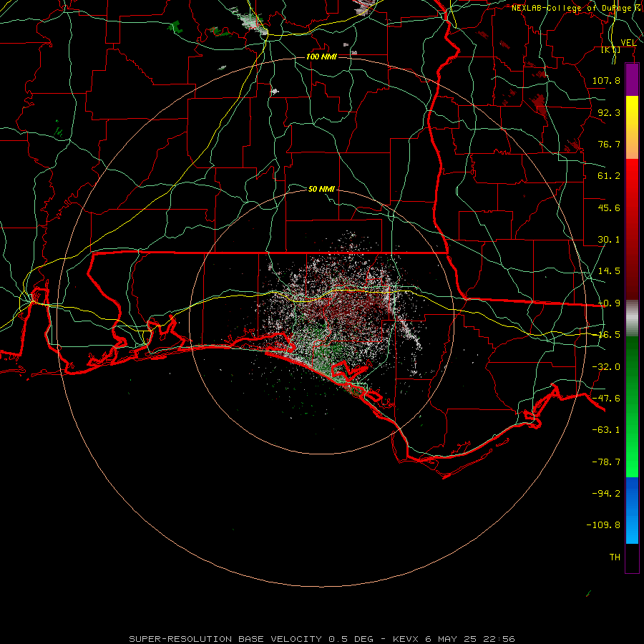The image size is (644, 644).
Task: Click the gray near-zero segment of the color bar
Action: tap(632, 318)
